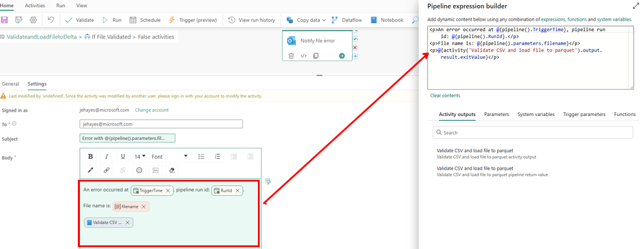This screenshot has height=249, width=644.
Task: Click the Subject input field
Action: (x=128, y=139)
